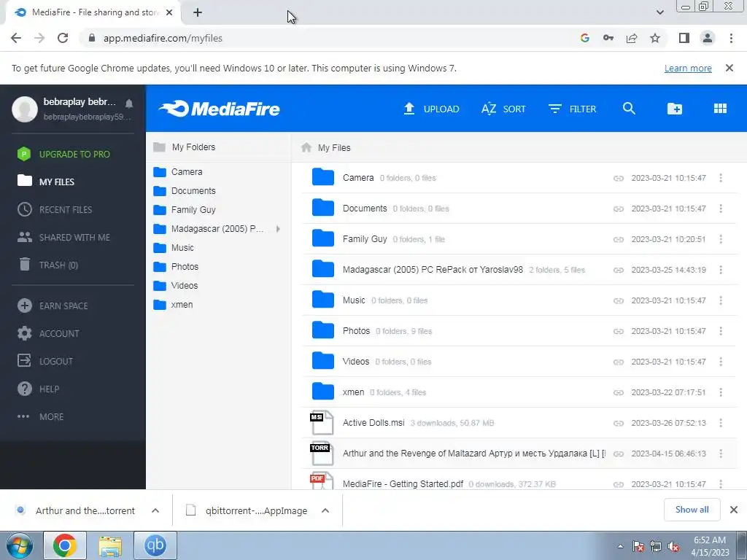The height and width of the screenshot is (560, 747).
Task: Open download options for qbittorrent AppImage
Action: pyautogui.click(x=325, y=510)
